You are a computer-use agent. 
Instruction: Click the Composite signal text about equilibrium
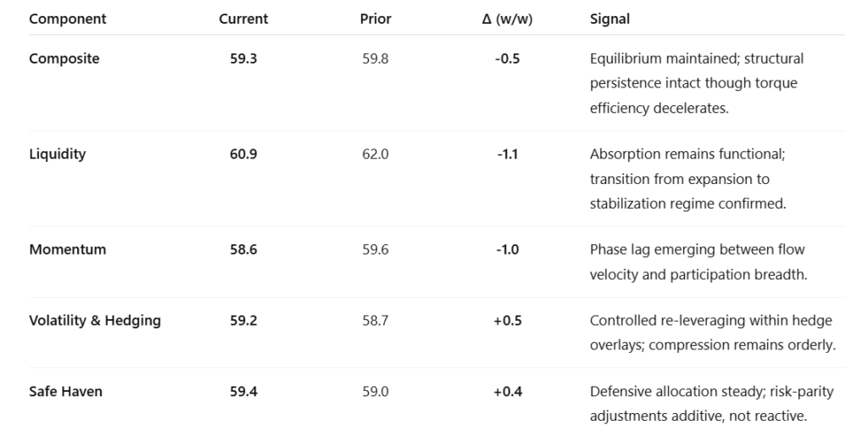click(x=696, y=83)
